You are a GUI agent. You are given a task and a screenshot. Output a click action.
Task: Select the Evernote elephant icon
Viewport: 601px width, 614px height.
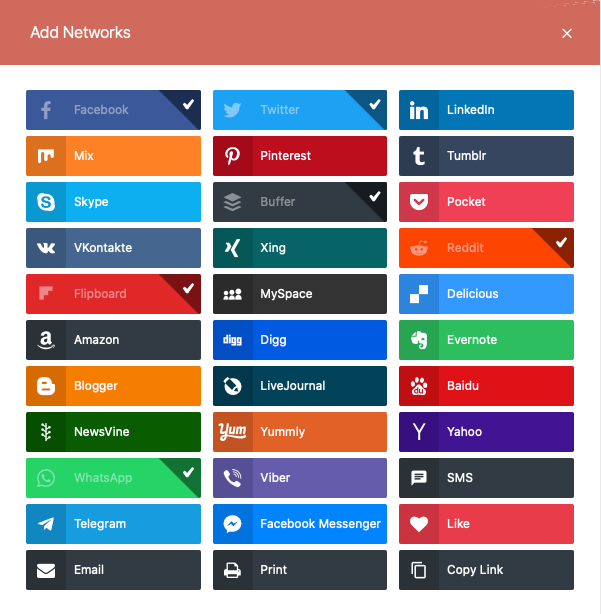[419, 340]
